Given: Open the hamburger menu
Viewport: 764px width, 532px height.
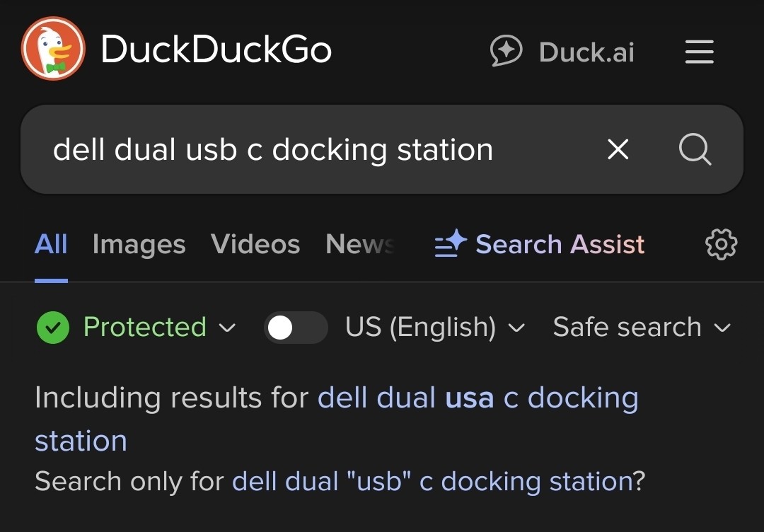Looking at the screenshot, I should pyautogui.click(x=699, y=52).
